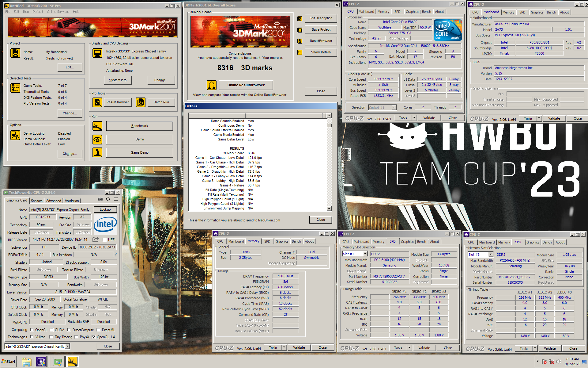Viewport: 588px width, 368px height.
Task: Click the Close button in Details panel
Action: [x=321, y=220]
